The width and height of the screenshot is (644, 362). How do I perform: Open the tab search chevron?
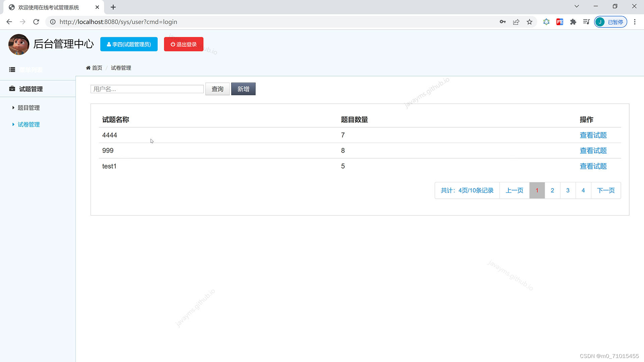[576, 6]
